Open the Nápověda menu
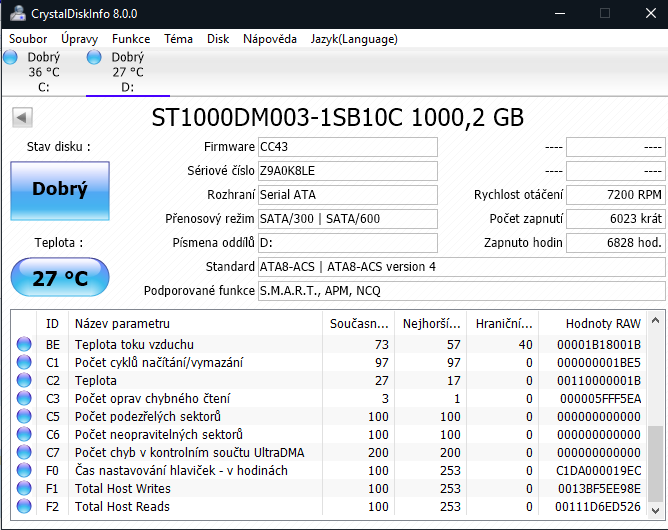Viewport: 668px width, 530px height. point(269,39)
